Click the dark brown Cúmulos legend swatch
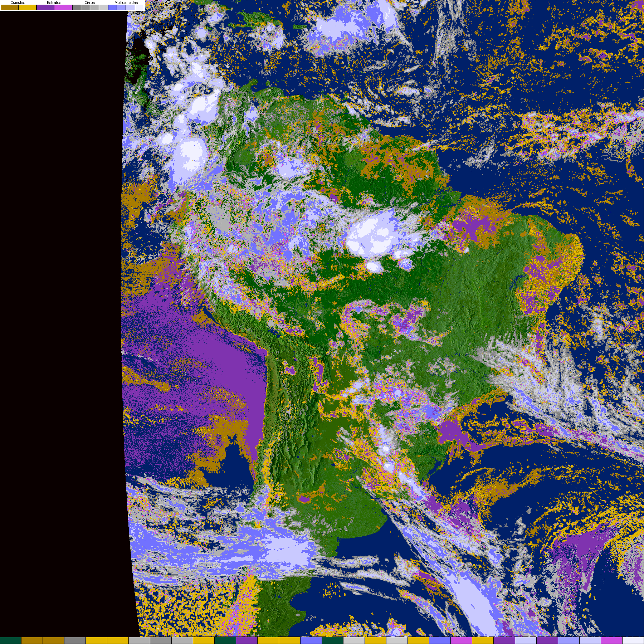Screen dimensions: 644x644 click(x=10, y=7)
